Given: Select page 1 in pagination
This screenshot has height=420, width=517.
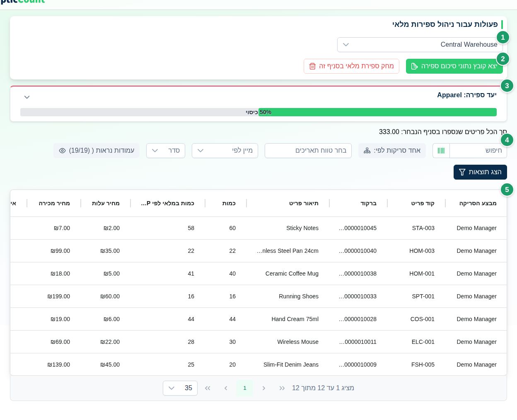Looking at the screenshot, I should pyautogui.click(x=245, y=388).
